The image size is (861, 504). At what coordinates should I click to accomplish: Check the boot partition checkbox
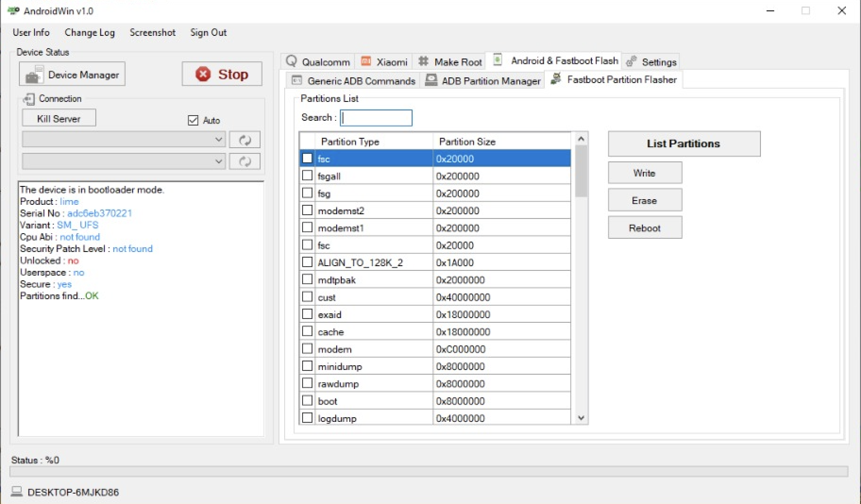pos(307,401)
